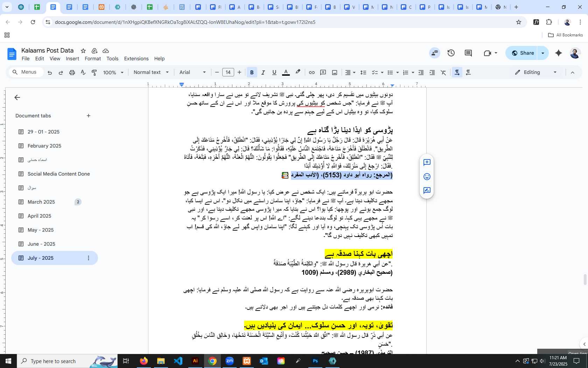Viewport: 588px width, 368px height.
Task: Close document tabs with back arrow
Action: (x=17, y=97)
